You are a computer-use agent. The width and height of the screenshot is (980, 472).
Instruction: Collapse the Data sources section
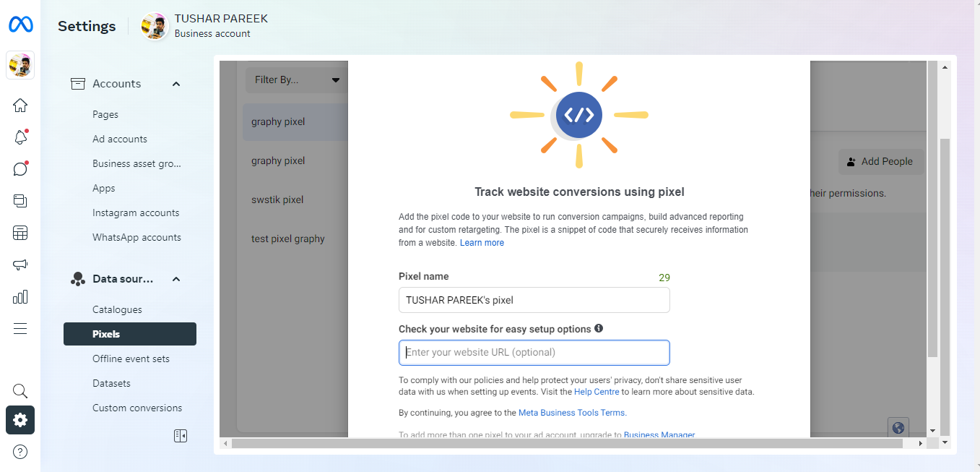pos(175,278)
